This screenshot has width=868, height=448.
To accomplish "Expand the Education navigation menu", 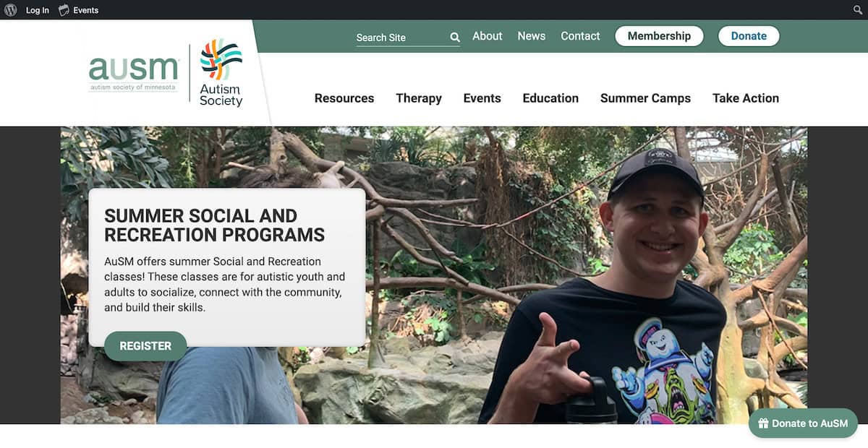I will point(550,98).
